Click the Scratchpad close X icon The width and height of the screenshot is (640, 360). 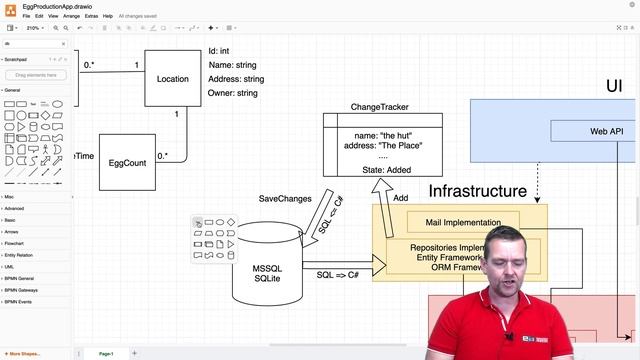(65, 60)
